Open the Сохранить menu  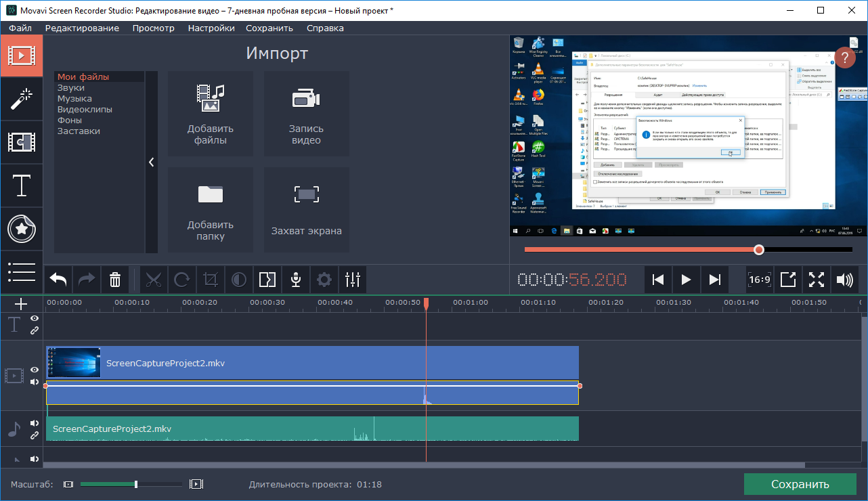point(269,28)
